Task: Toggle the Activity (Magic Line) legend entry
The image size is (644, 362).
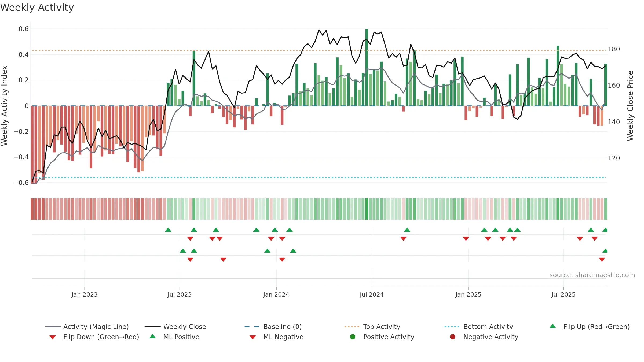Action: (x=87, y=327)
